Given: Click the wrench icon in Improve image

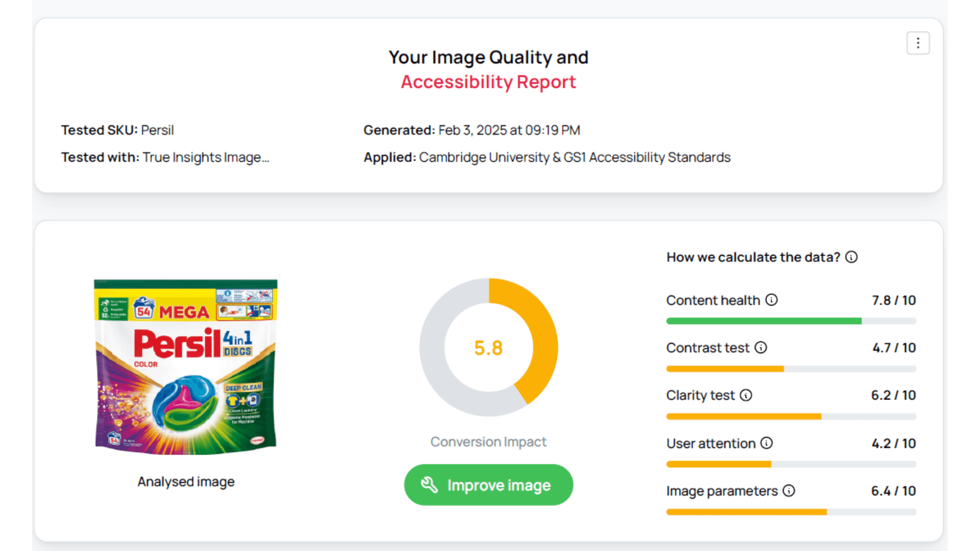Looking at the screenshot, I should click(429, 485).
